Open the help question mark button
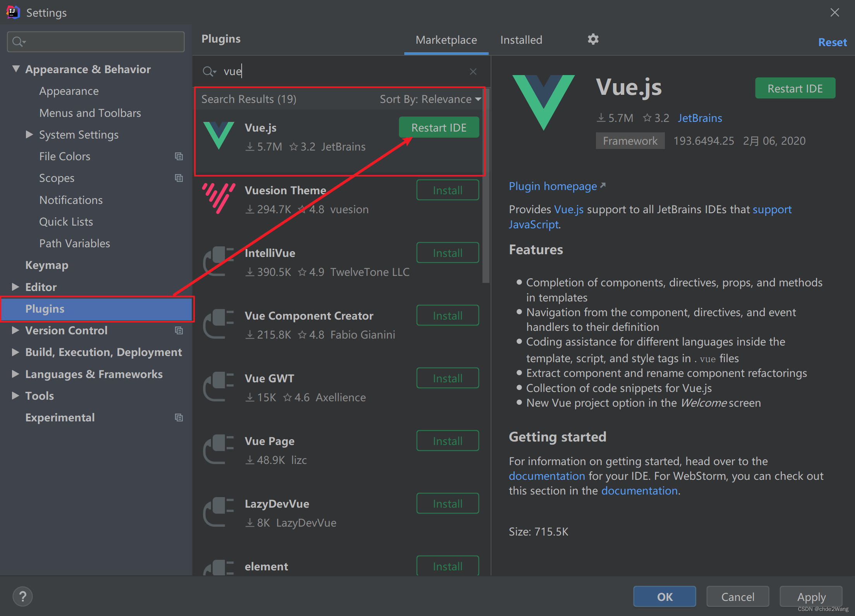The image size is (855, 616). (x=22, y=596)
